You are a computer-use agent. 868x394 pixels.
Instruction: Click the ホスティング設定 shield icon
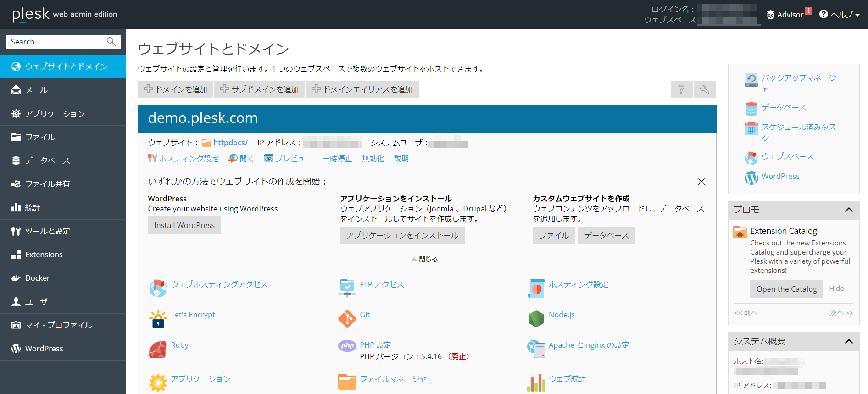click(536, 289)
